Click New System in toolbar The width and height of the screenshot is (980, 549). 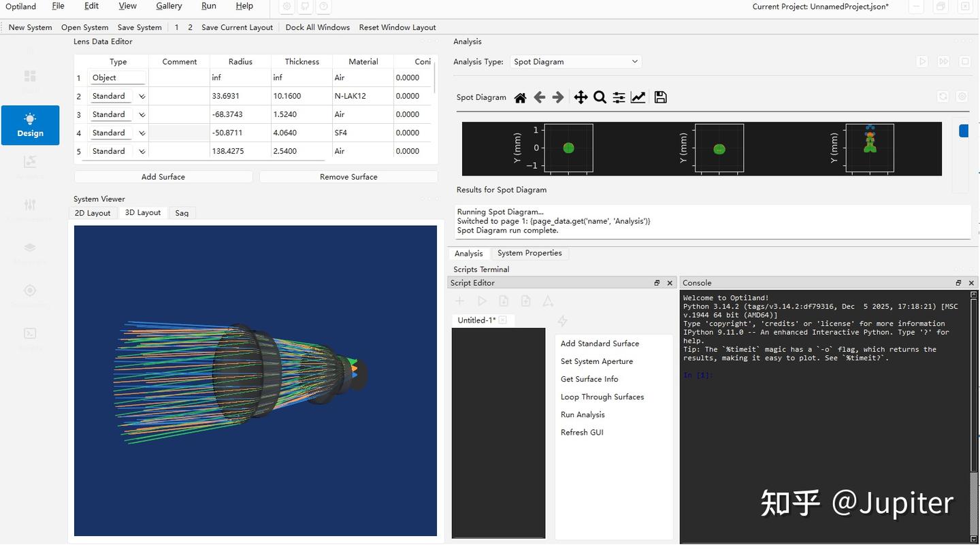[x=30, y=27]
